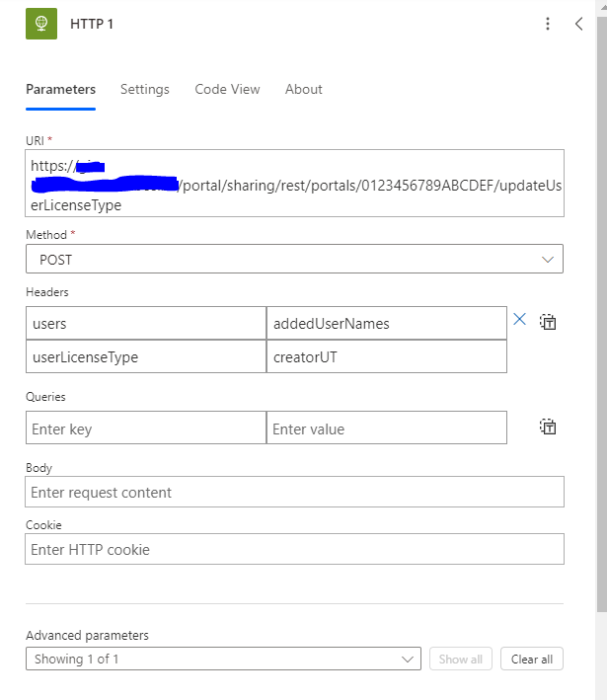Click the Queries Enter value field

(x=387, y=428)
